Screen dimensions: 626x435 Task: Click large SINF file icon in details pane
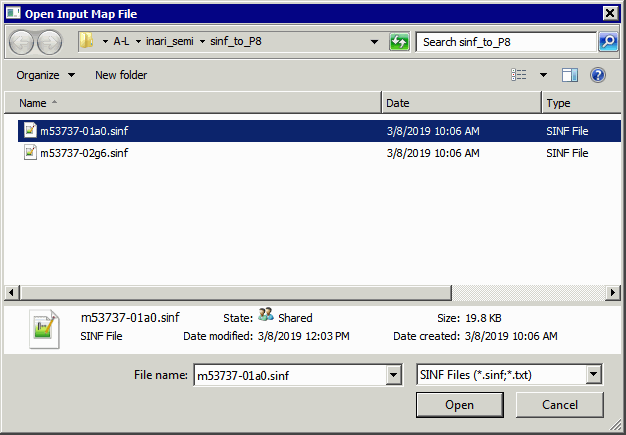pos(44,329)
